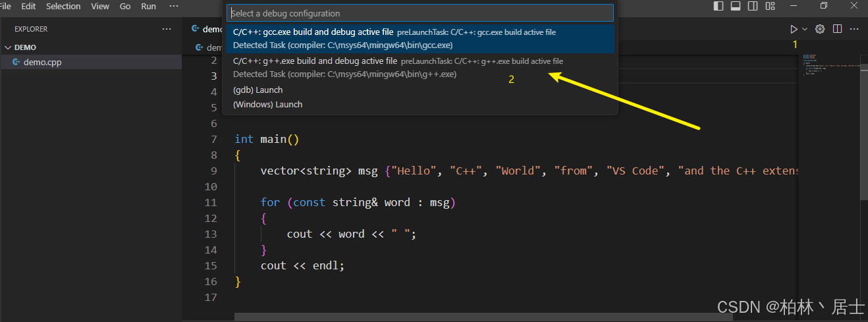868x322 pixels.
Task: Toggle the bottom panel layout icon
Action: pyautogui.click(x=736, y=6)
